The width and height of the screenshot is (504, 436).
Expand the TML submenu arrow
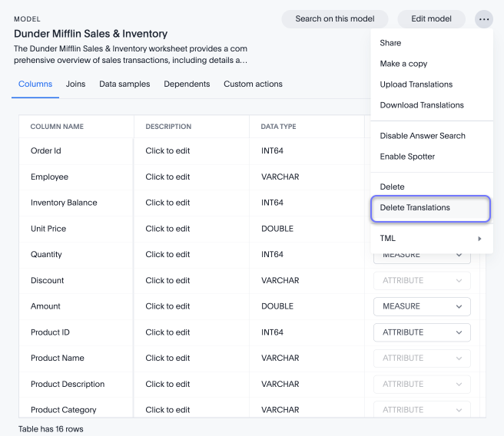[479, 239]
